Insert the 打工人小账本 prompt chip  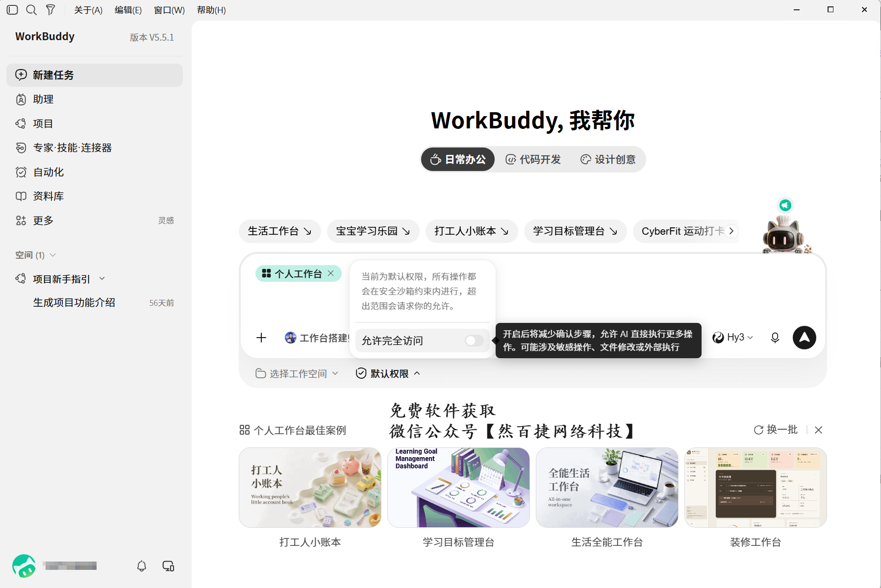pos(472,231)
